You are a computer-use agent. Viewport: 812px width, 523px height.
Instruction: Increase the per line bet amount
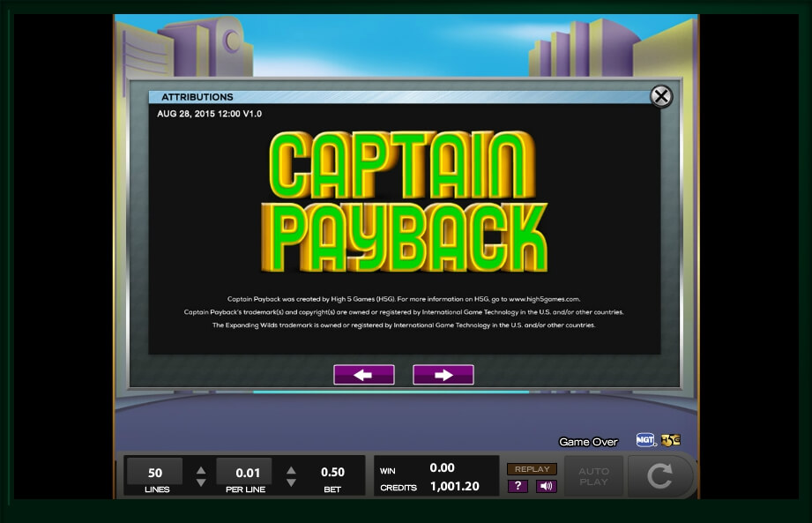click(x=291, y=470)
